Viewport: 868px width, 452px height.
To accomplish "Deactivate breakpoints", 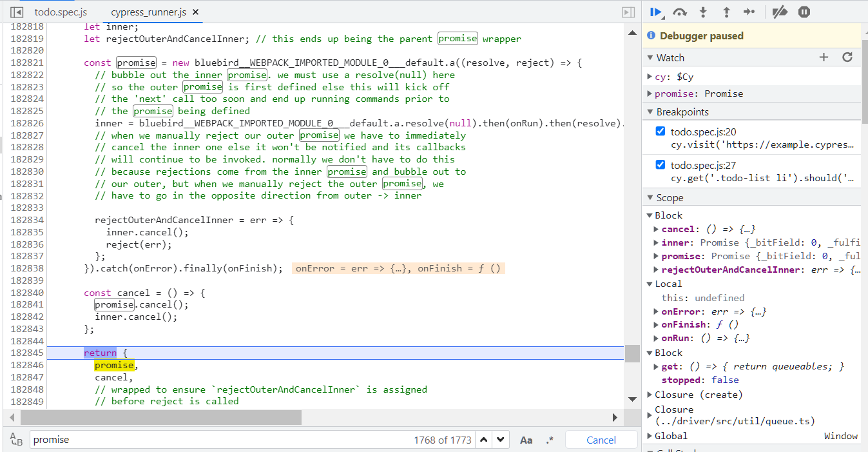I will click(x=780, y=12).
